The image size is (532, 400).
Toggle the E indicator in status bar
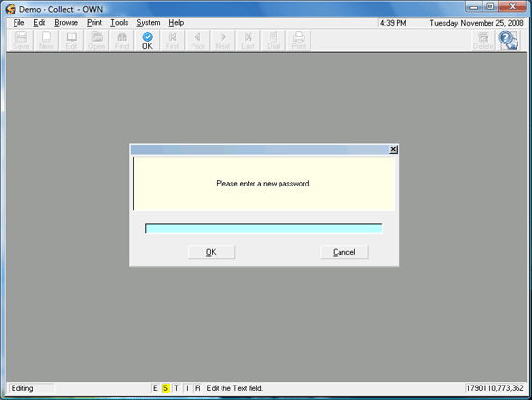tap(155, 388)
